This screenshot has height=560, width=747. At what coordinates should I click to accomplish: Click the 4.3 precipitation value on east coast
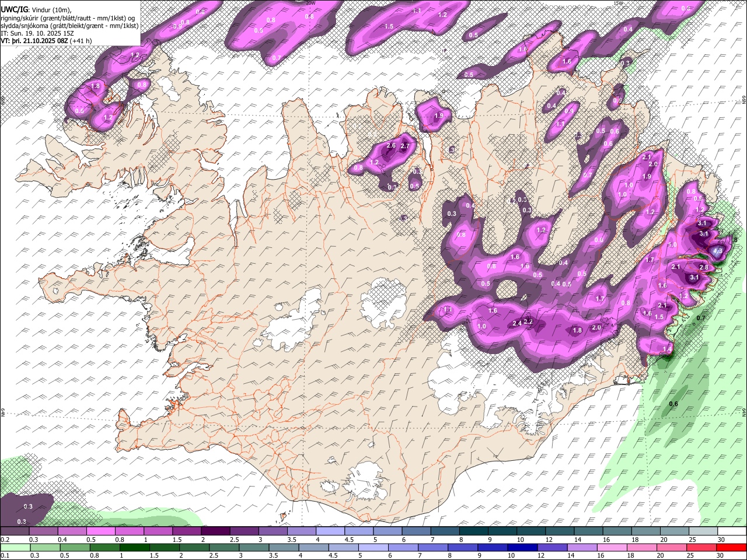tap(718, 250)
